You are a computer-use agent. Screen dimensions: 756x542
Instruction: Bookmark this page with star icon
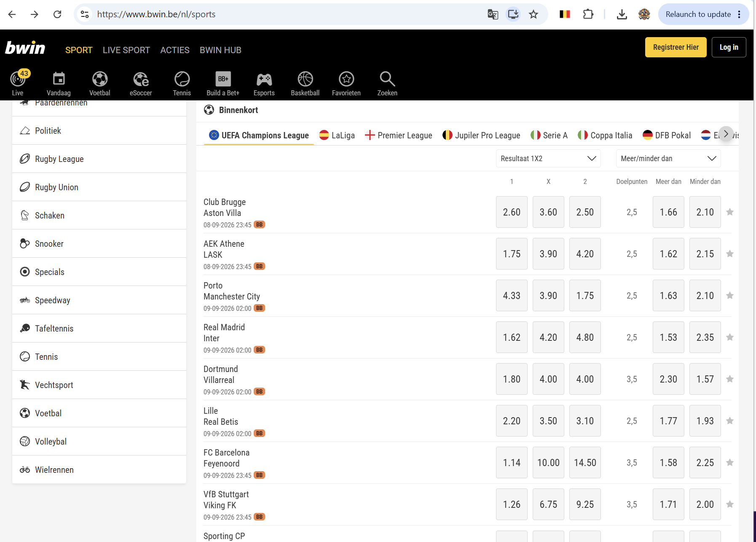pos(533,14)
